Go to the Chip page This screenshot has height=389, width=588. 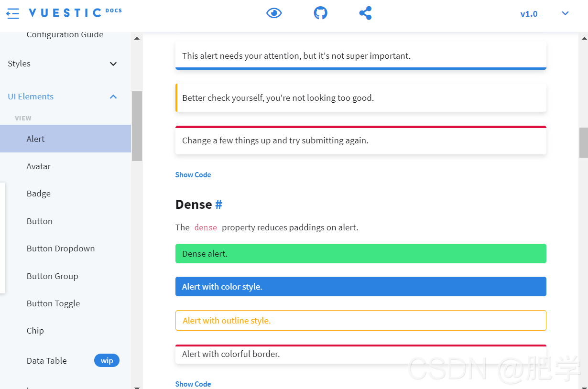[x=35, y=331]
